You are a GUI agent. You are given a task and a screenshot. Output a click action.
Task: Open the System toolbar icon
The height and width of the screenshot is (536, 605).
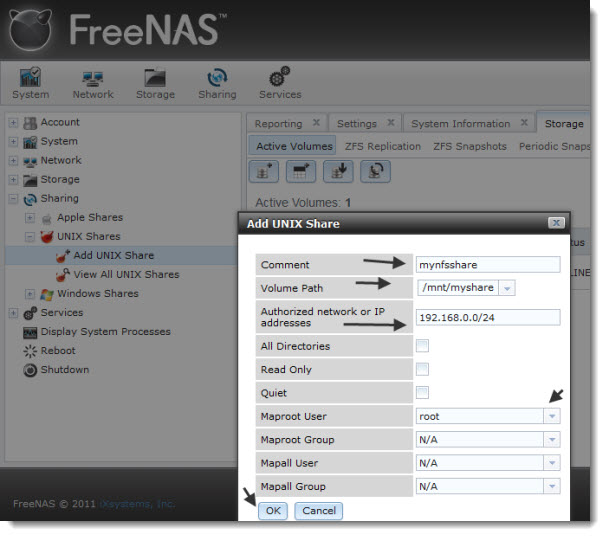point(30,83)
